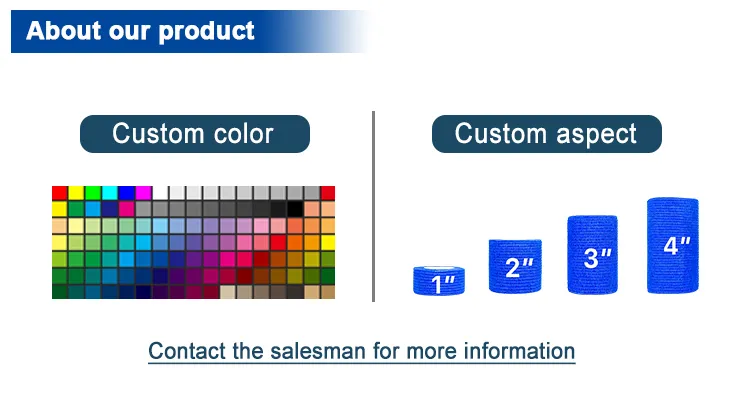Choose the pure blue top-row swatch
750x400 pixels.
tap(127, 193)
